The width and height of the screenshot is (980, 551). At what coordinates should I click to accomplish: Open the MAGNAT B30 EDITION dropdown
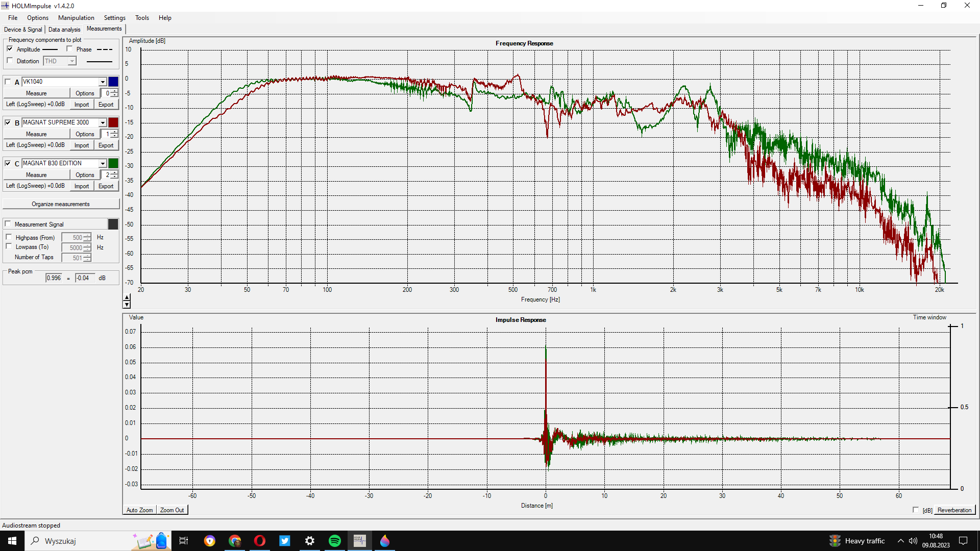(x=103, y=163)
